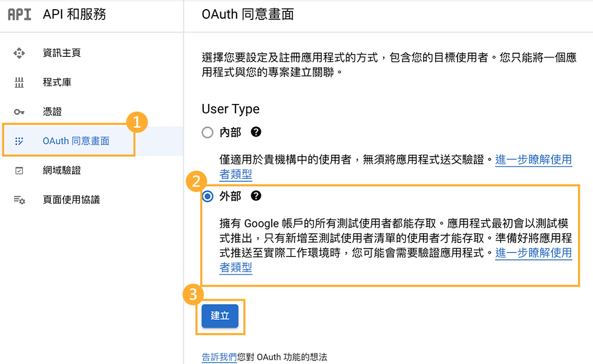Viewport: 593px width, 364px height.
Task: Open the 資訊主頁 menu item
Action: (62, 53)
